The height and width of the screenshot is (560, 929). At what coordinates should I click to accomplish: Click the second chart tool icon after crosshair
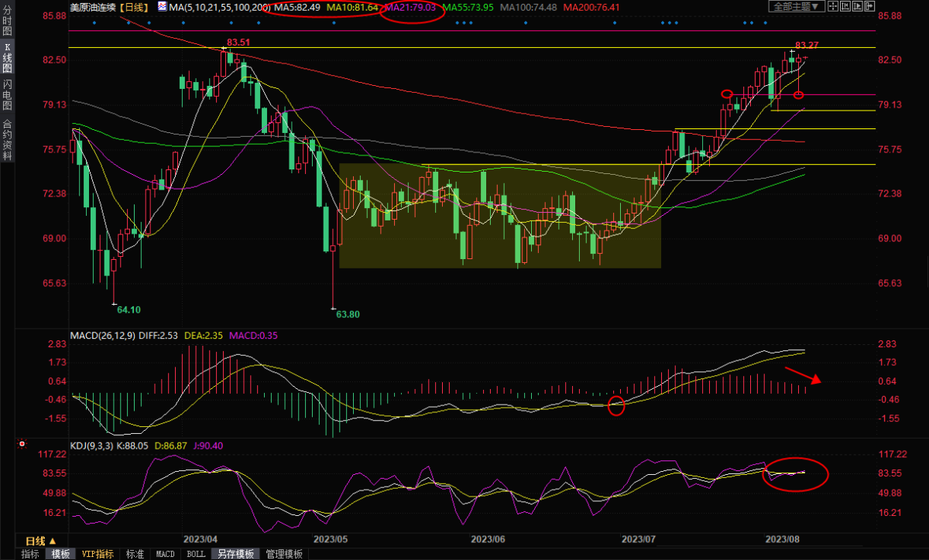[x=844, y=6]
